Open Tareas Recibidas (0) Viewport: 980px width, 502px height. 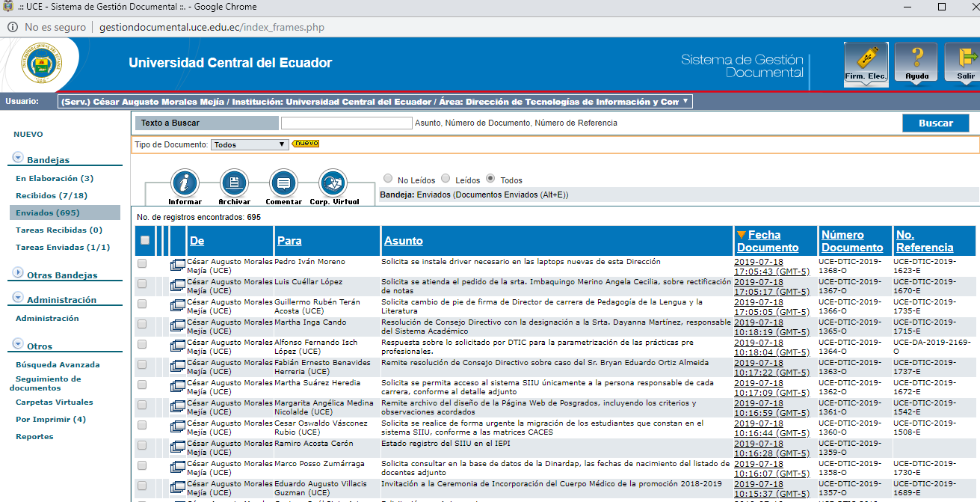(x=59, y=230)
